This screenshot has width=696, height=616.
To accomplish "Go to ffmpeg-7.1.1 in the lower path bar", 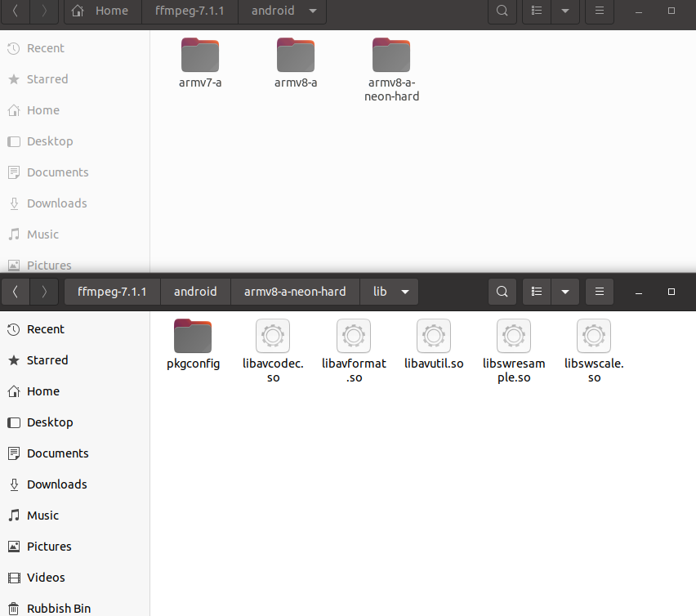I will tap(112, 292).
